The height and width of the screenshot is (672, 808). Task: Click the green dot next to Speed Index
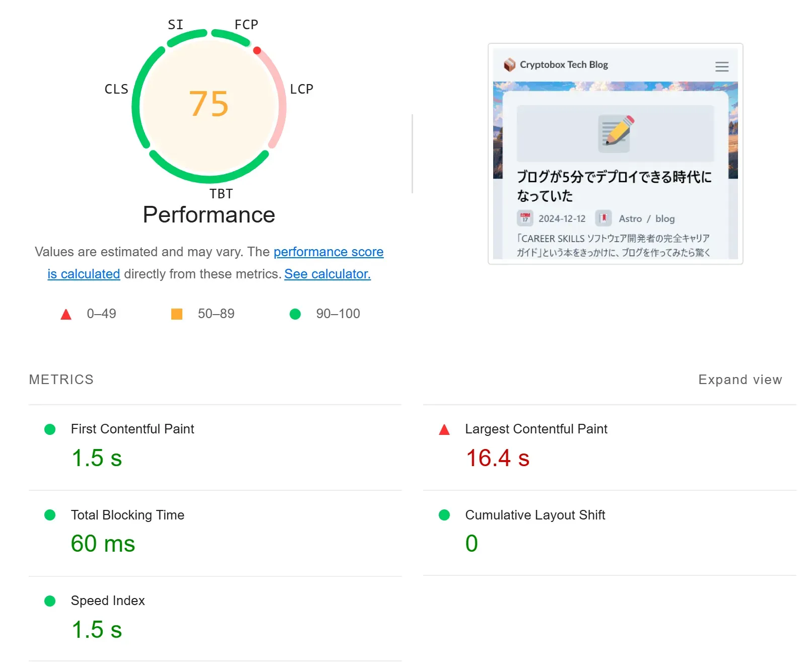(x=50, y=601)
